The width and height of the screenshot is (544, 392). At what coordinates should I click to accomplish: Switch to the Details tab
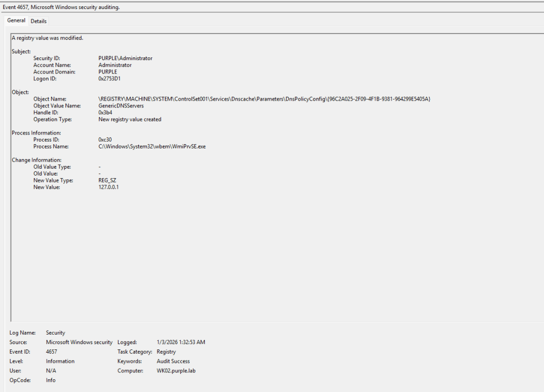pyautogui.click(x=38, y=21)
